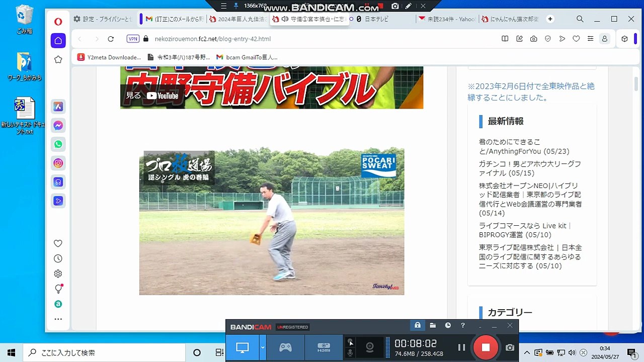Open Bandicam help question mark
The height and width of the screenshot is (362, 644).
[x=463, y=326]
